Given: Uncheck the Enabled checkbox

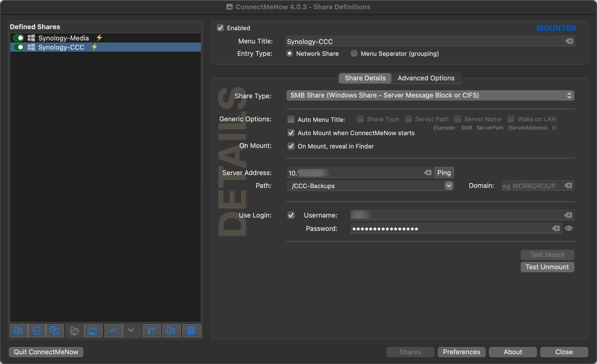Looking at the screenshot, I should [220, 28].
